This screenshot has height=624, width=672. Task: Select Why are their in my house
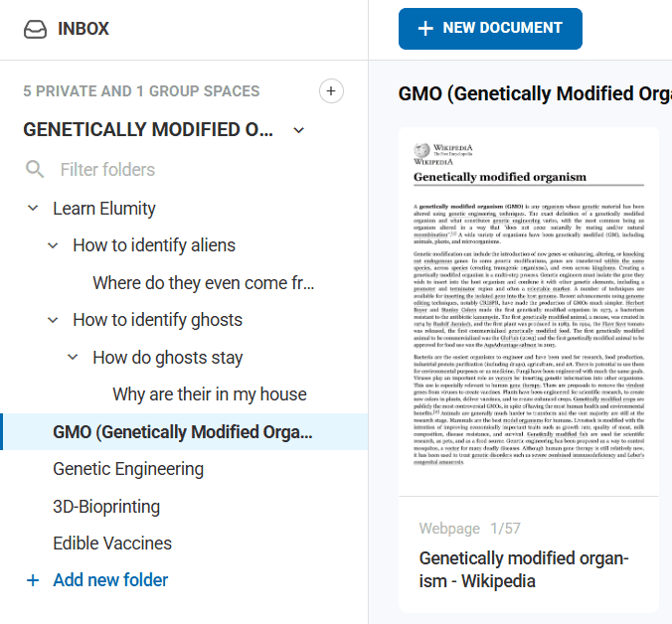[210, 394]
